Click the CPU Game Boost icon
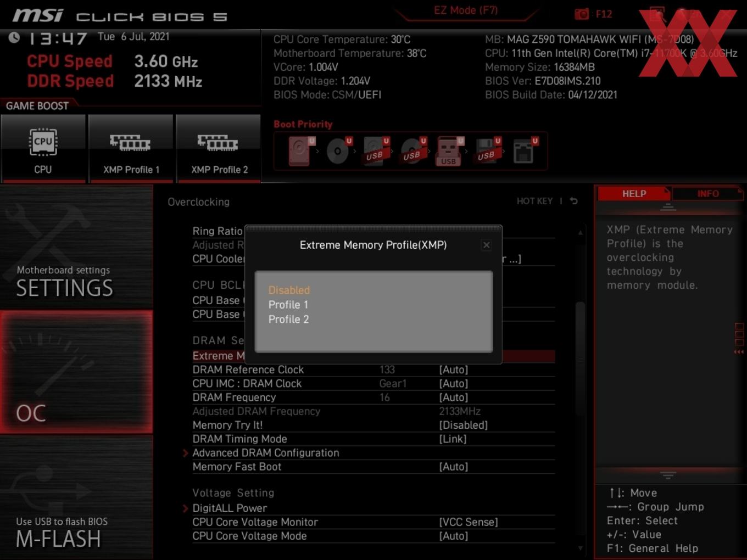 pos(43,148)
